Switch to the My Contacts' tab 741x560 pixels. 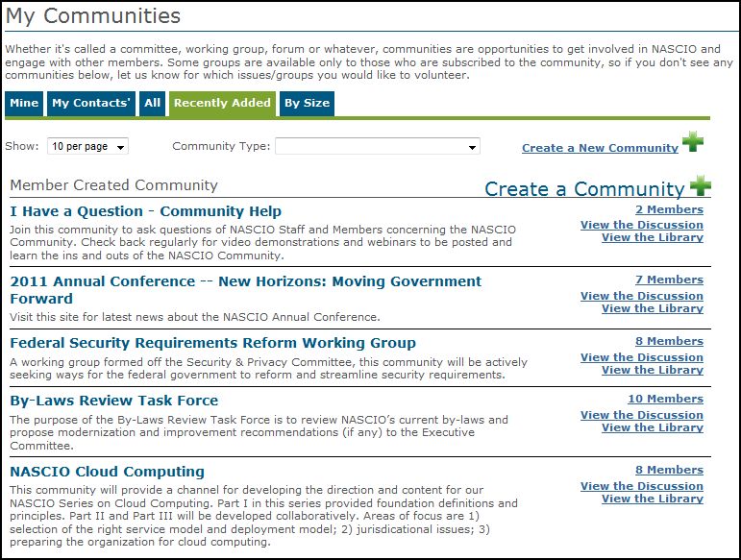coord(90,103)
